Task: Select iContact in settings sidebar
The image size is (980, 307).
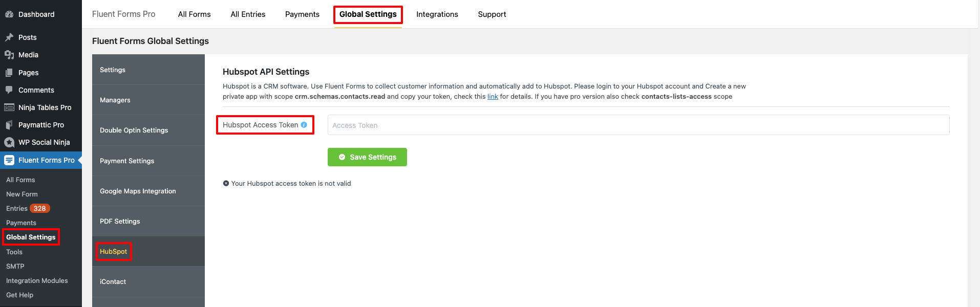Action: pos(148,281)
